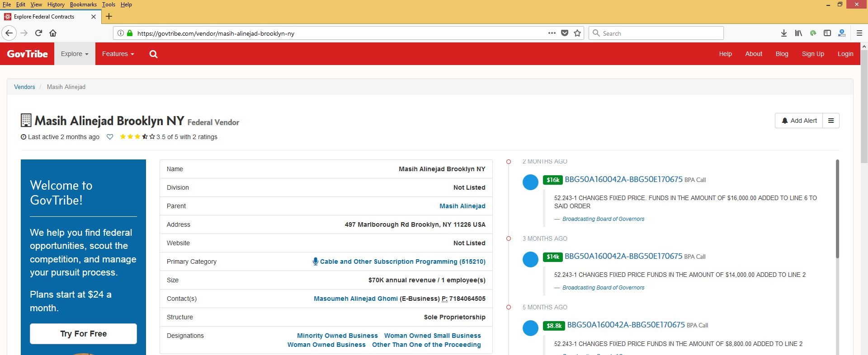
Task: Bookmark this page with the star icon
Action: (577, 33)
